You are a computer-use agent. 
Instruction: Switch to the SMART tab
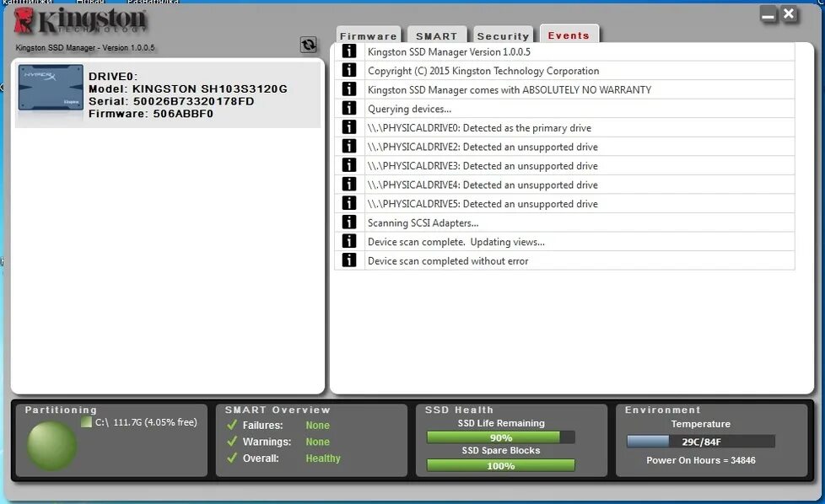click(x=437, y=35)
